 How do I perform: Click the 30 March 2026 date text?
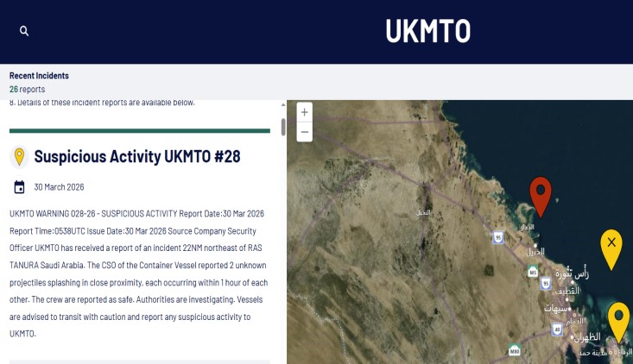59,187
